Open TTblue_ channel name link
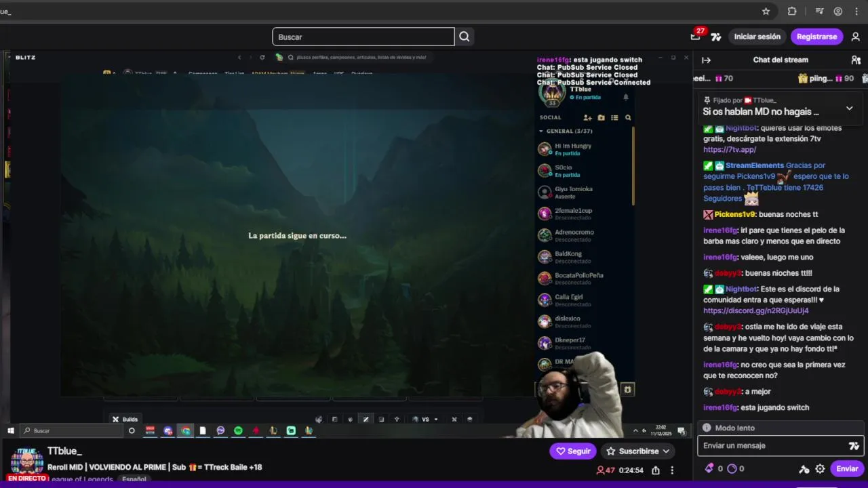This screenshot has width=868, height=488. click(64, 451)
